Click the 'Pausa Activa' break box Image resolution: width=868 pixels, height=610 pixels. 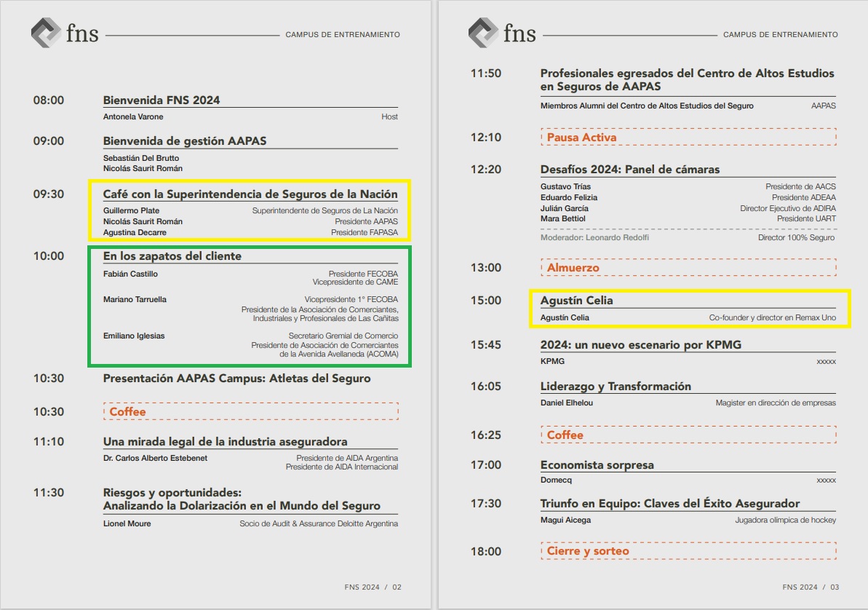(x=688, y=138)
